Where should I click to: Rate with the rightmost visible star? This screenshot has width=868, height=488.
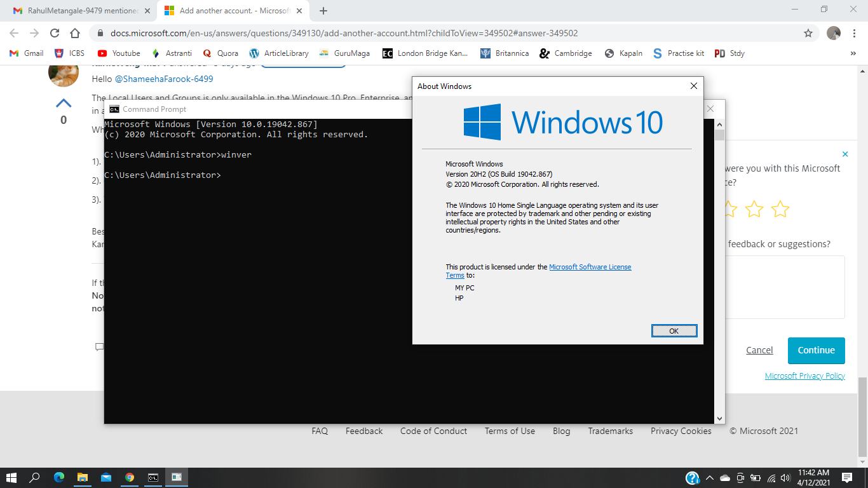click(x=780, y=209)
